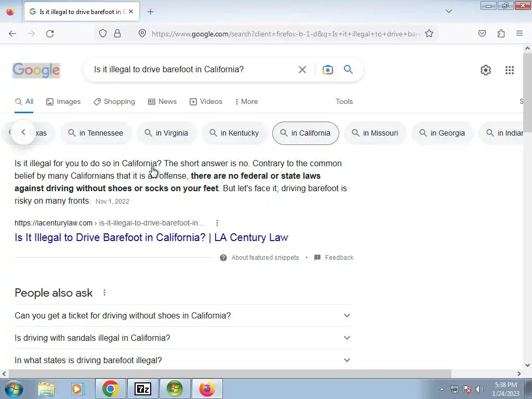Open a new browser tab
Screen dimensions: 532x399
[151, 12]
